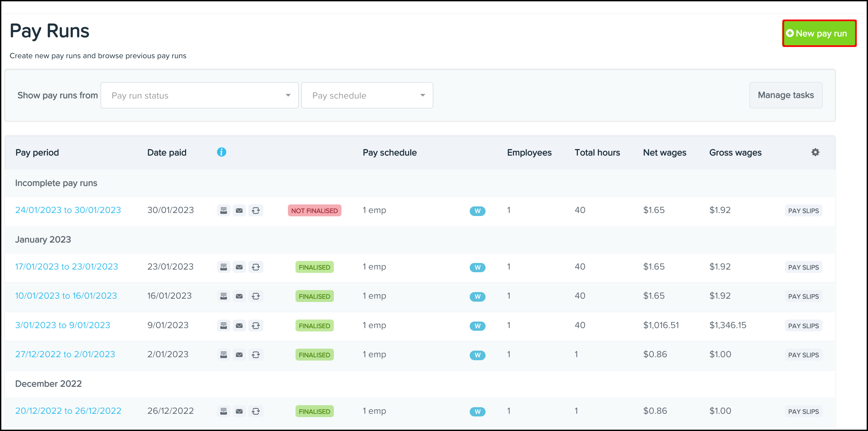Viewport: 868px width, 431px height.
Task: Click the Manage tasks button
Action: click(x=785, y=95)
